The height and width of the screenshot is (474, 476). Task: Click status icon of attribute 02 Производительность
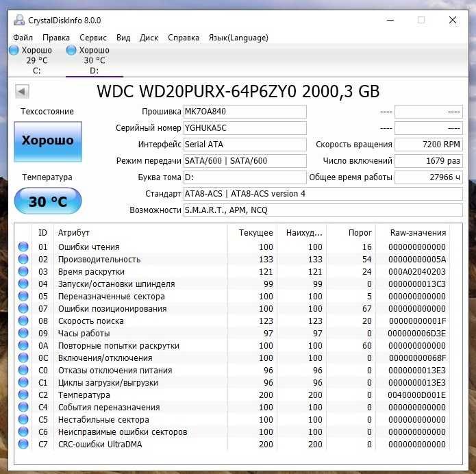(x=23, y=259)
